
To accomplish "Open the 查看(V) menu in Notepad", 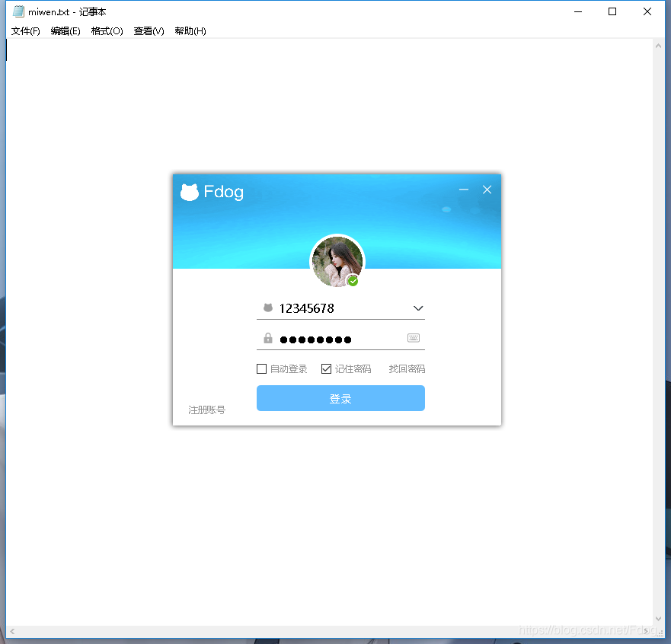I will tap(149, 30).
